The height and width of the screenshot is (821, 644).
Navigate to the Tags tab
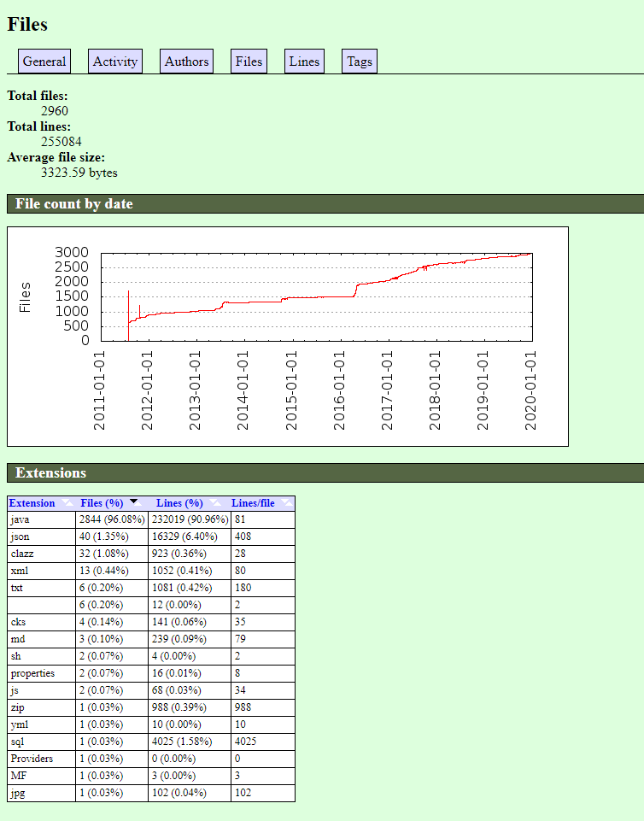359,62
